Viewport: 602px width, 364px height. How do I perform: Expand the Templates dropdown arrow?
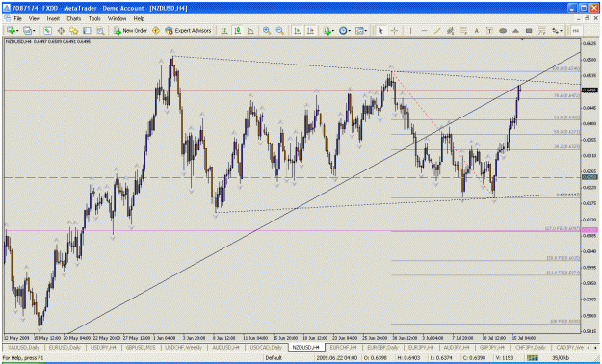pos(366,31)
